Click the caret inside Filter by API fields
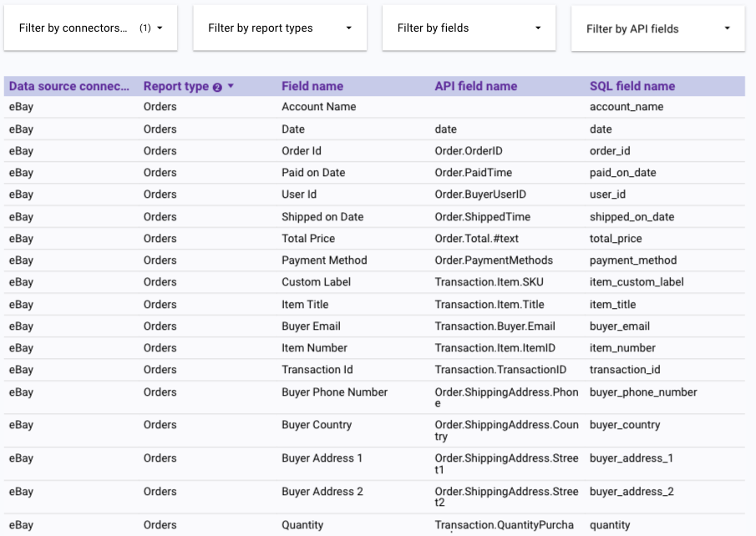This screenshot has width=756, height=536. pos(727,27)
